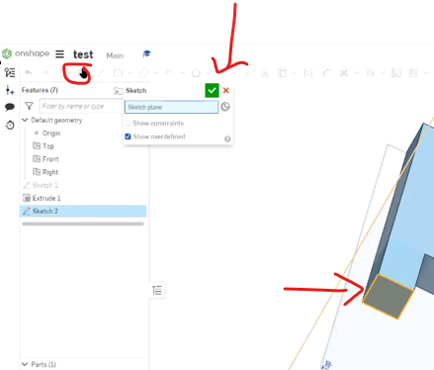Confirm the sketch with green checkmark

tap(212, 90)
